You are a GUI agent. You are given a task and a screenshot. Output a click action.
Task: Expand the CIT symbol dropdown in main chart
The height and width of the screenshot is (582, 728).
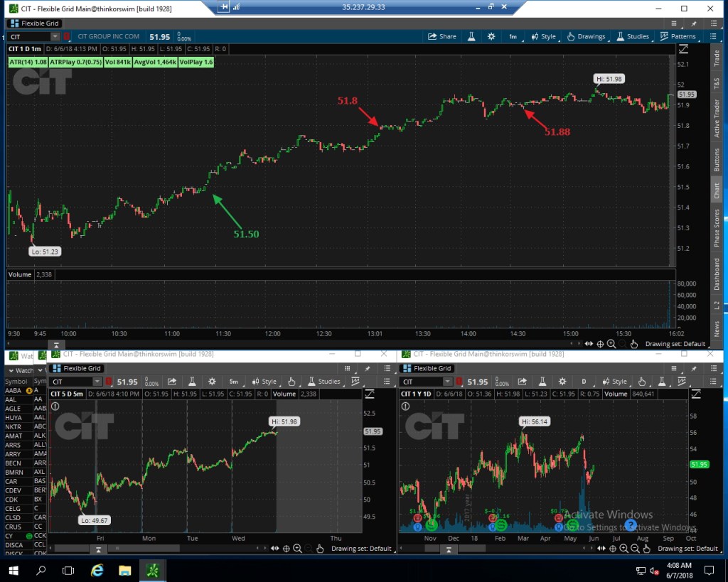[55, 37]
